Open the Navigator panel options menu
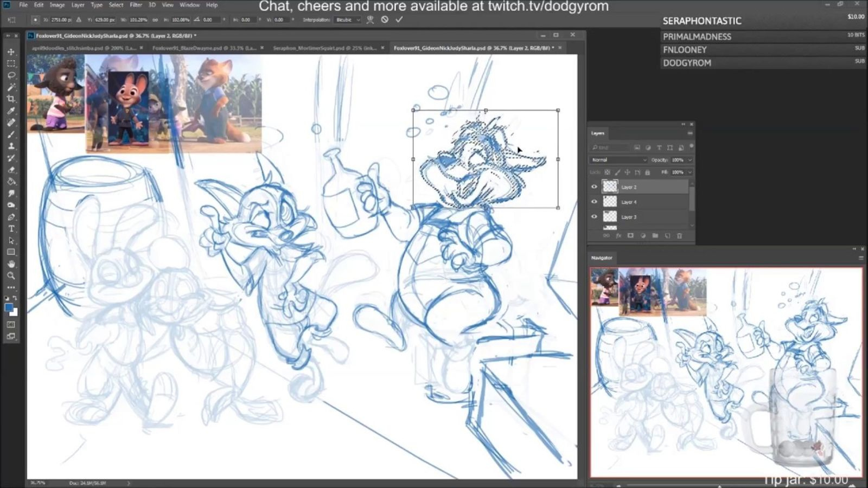 pos(861,258)
